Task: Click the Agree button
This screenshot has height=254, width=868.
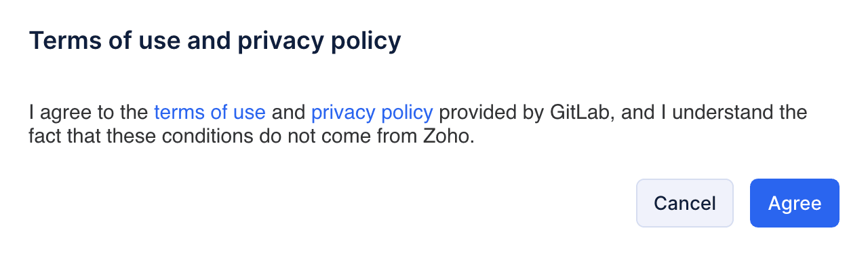Action: tap(794, 203)
